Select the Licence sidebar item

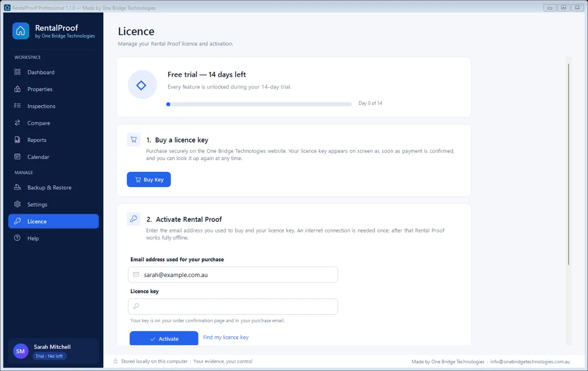(53, 221)
